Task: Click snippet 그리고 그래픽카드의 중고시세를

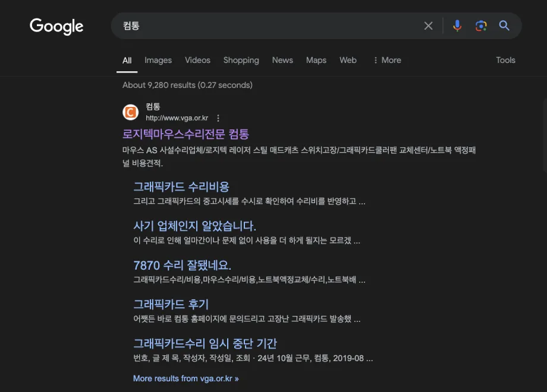Action: coord(249,201)
